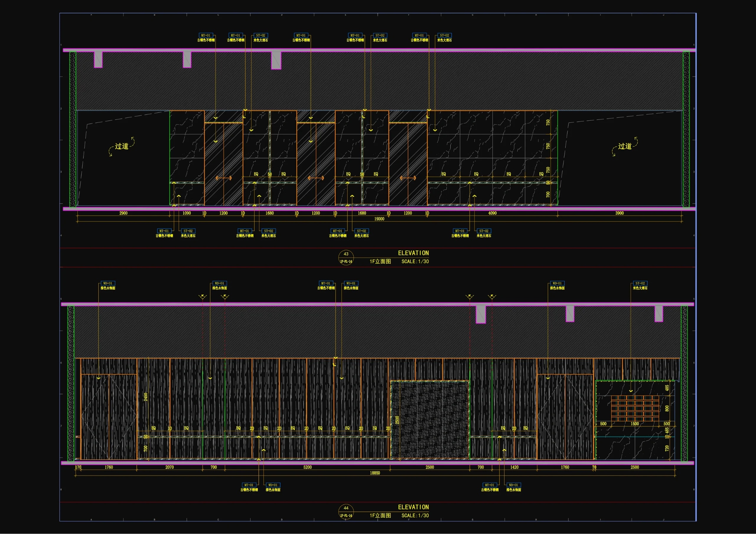The image size is (756, 534).
Task: Click the left 过道 corridor label in elevation 43
Action: tap(121, 146)
